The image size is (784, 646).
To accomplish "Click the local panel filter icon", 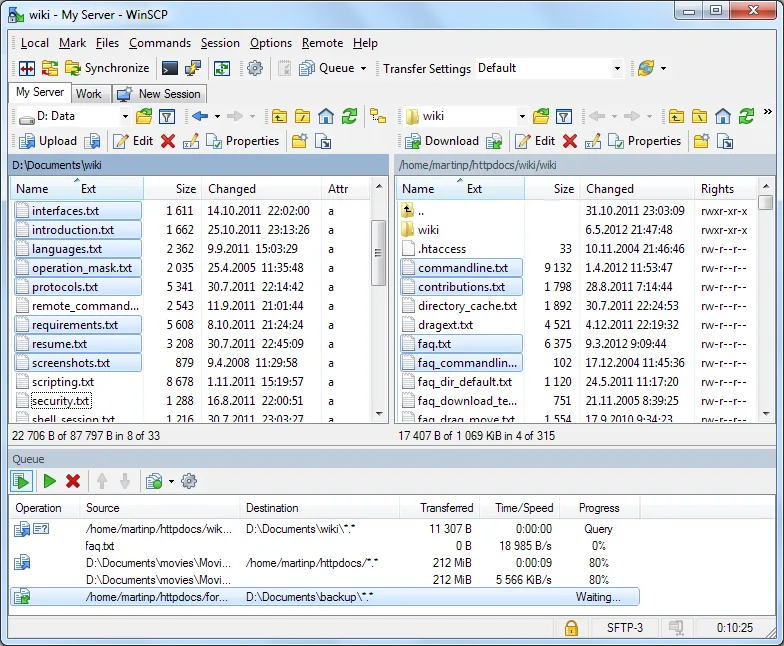I will pyautogui.click(x=167, y=116).
